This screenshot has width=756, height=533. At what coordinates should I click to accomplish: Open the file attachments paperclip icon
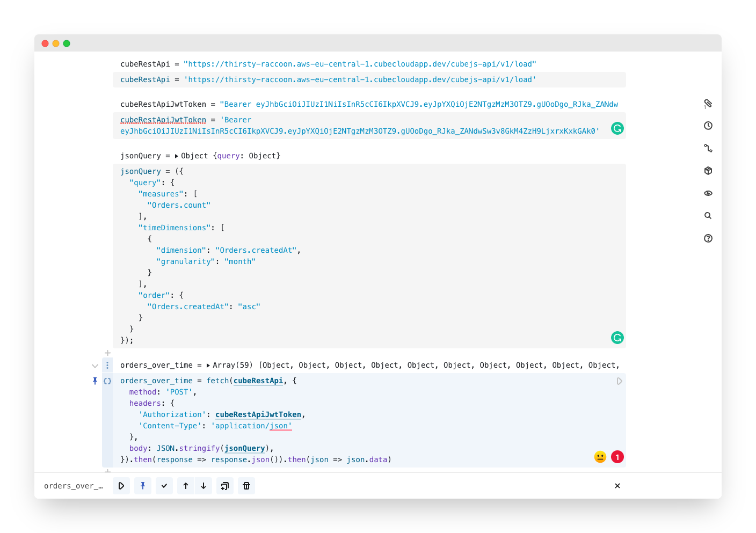[708, 103]
